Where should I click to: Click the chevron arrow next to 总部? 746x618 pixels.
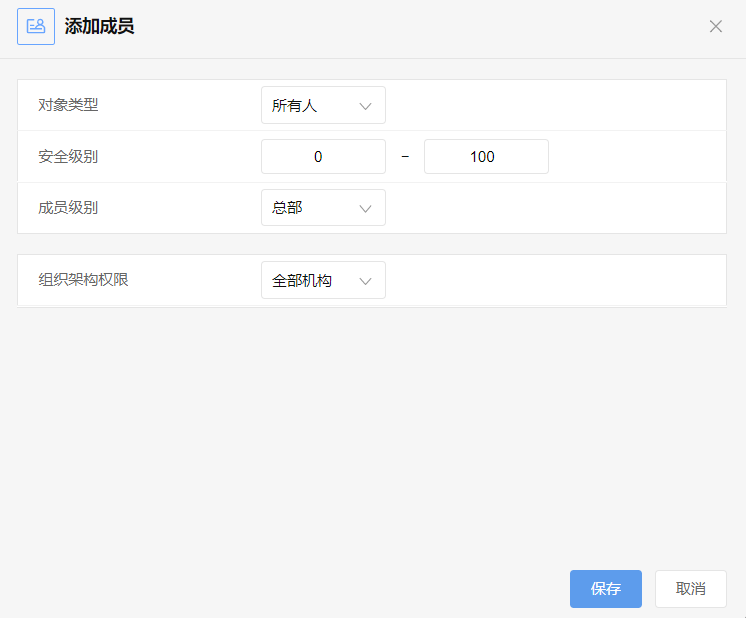point(365,208)
